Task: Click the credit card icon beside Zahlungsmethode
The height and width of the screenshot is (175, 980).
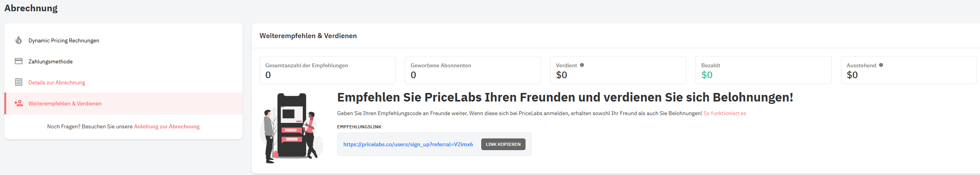Action: (x=18, y=61)
